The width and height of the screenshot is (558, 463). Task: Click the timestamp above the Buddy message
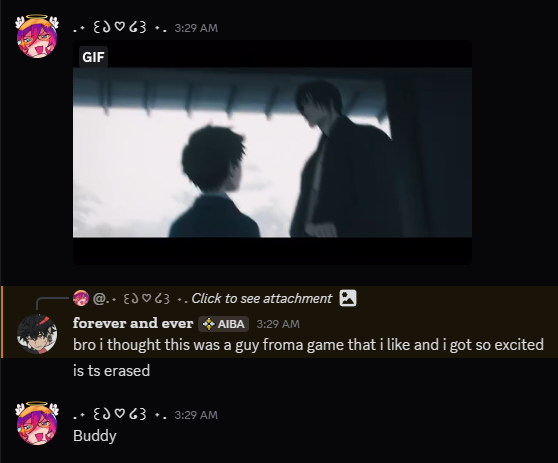point(196,415)
